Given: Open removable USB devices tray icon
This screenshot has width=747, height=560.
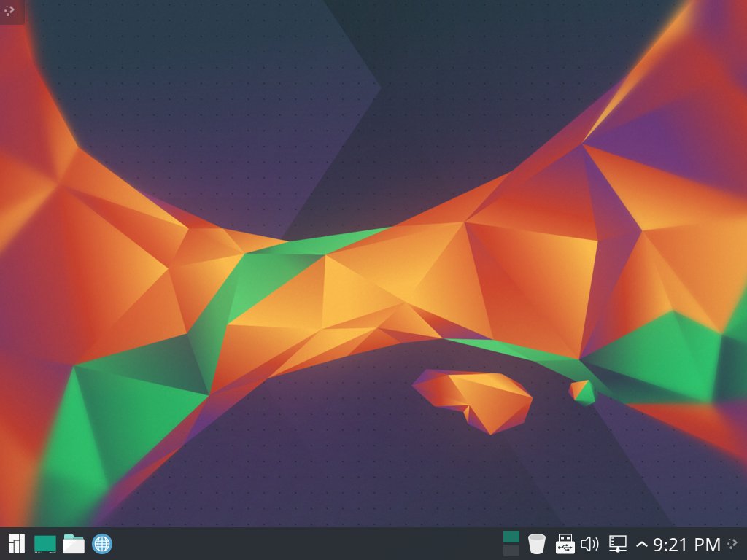Looking at the screenshot, I should coord(565,544).
